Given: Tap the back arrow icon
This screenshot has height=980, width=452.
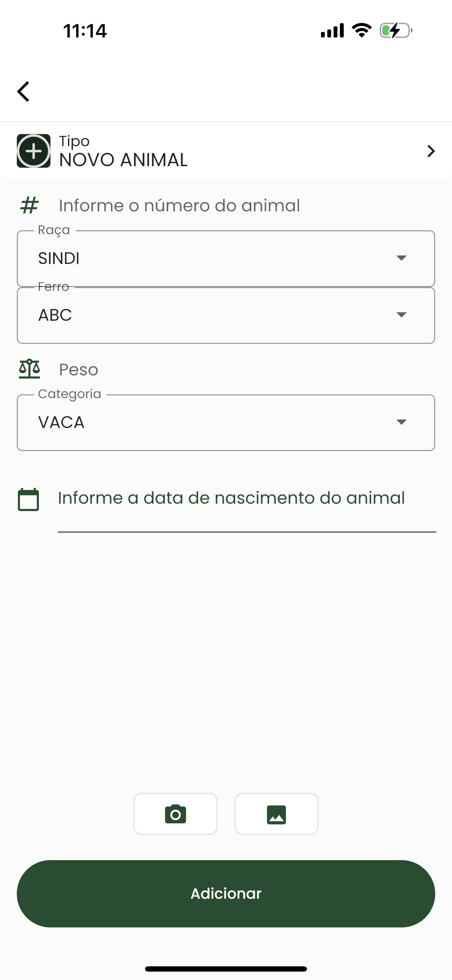Looking at the screenshot, I should click(x=23, y=91).
